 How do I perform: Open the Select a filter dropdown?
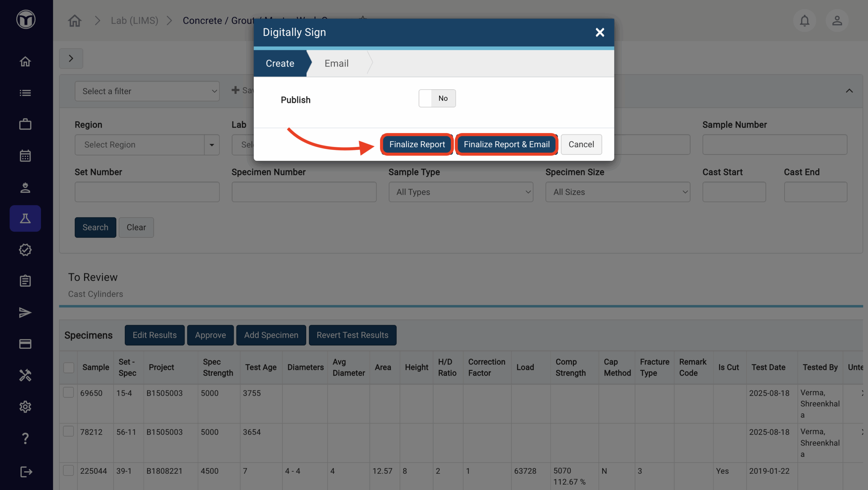147,91
